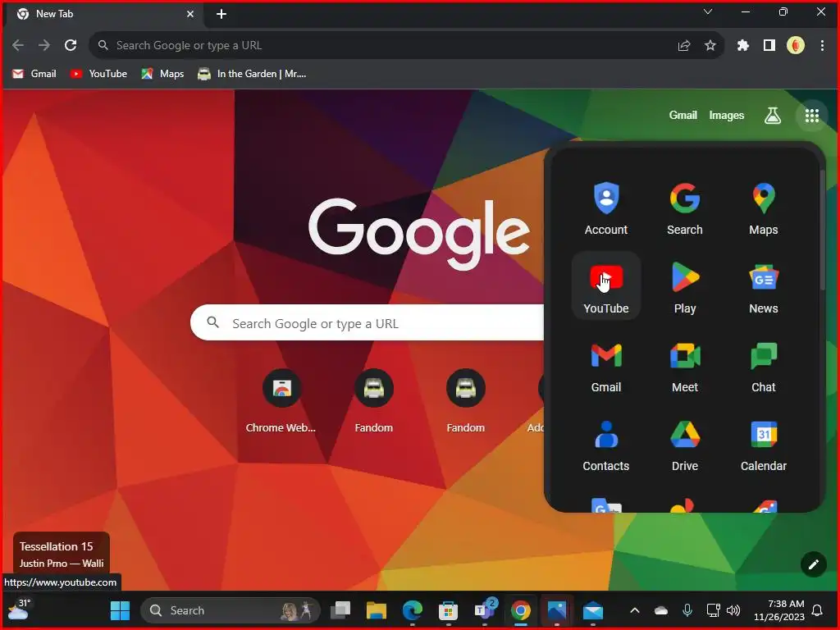The width and height of the screenshot is (840, 630).
Task: Open Google Calendar from apps grid
Action: (x=764, y=444)
